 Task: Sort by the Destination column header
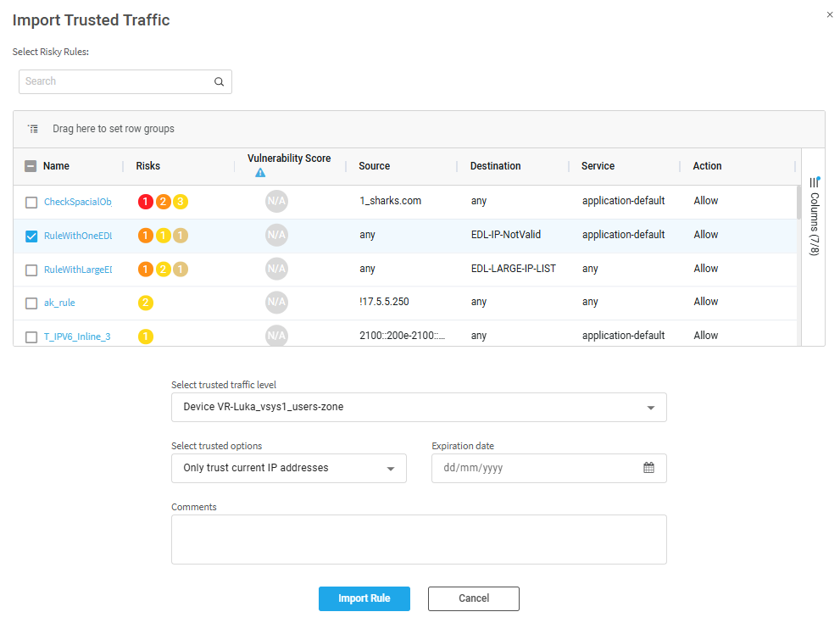495,166
